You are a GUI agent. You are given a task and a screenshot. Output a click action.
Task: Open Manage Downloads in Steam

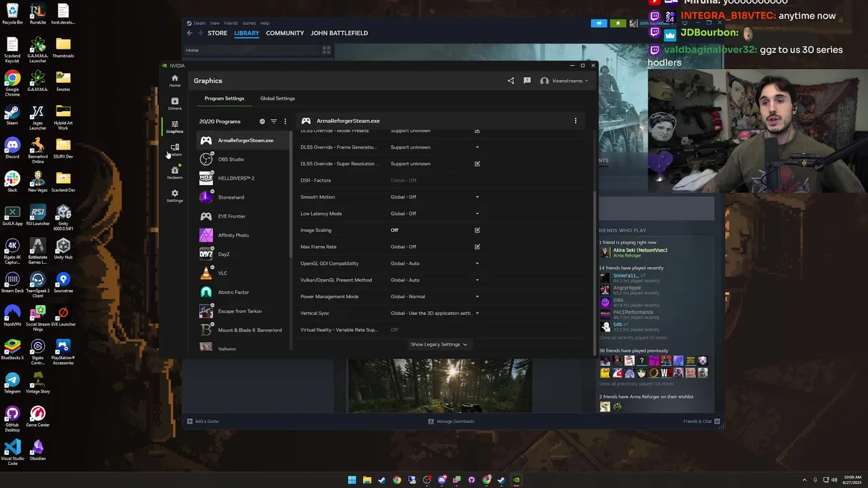point(451,422)
